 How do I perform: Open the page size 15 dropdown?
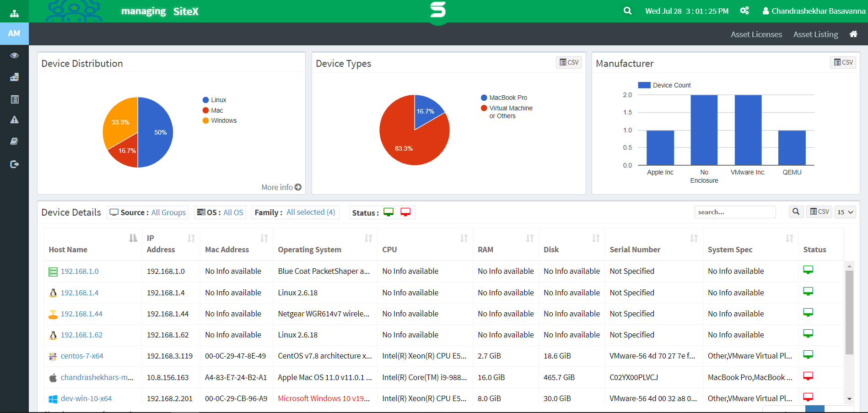pos(845,212)
